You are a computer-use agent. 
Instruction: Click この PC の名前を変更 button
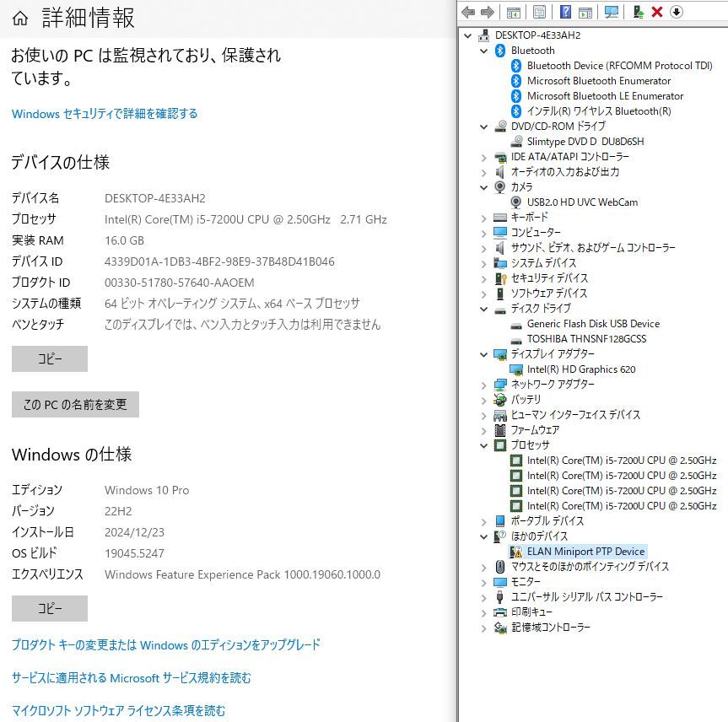point(75,404)
